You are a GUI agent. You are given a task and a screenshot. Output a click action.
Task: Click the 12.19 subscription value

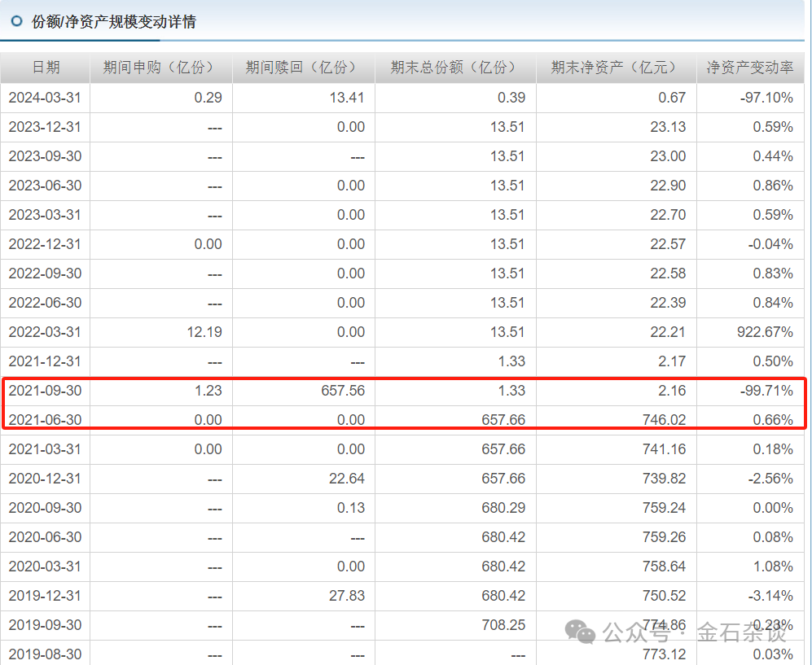(204, 332)
